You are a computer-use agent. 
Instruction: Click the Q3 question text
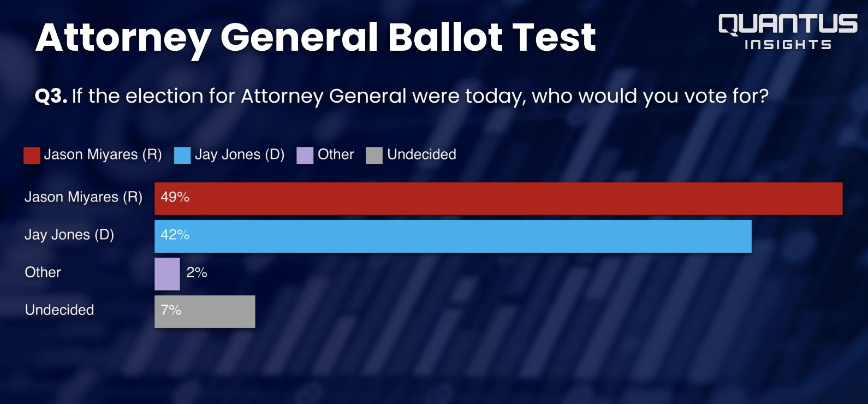pos(401,96)
